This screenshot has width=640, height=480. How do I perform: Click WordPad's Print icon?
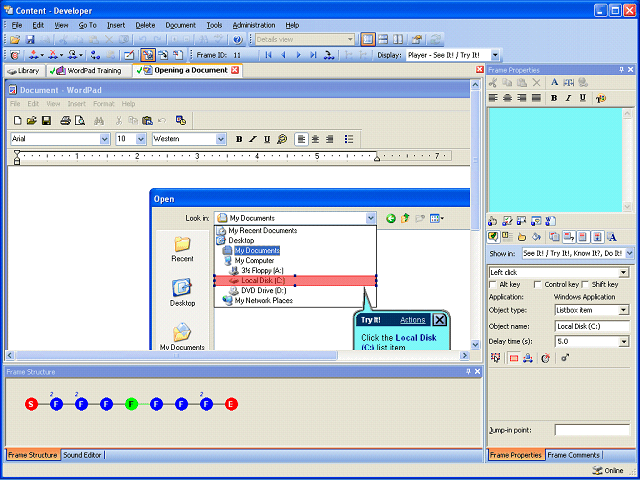click(x=66, y=120)
